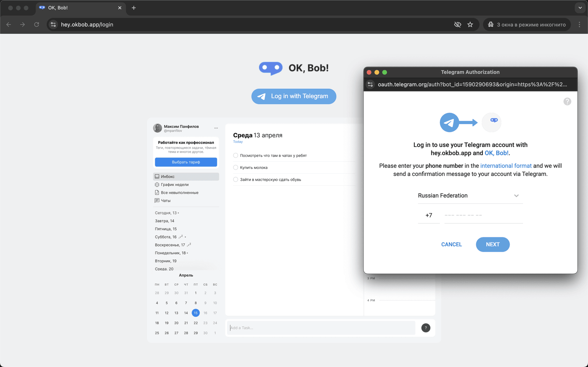The height and width of the screenshot is (367, 588).
Task: Click site settings icon beside hey.okbob.app URL
Action: [x=54, y=25]
